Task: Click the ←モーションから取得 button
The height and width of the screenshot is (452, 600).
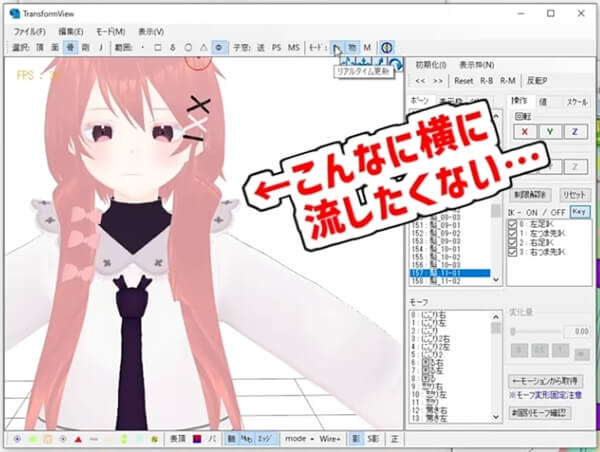Action: point(548,381)
